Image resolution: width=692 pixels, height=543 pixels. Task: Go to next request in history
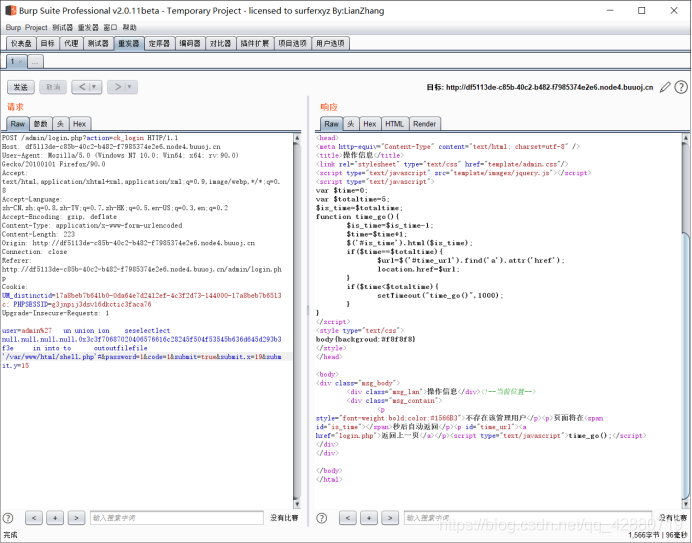pyautogui.click(x=117, y=87)
